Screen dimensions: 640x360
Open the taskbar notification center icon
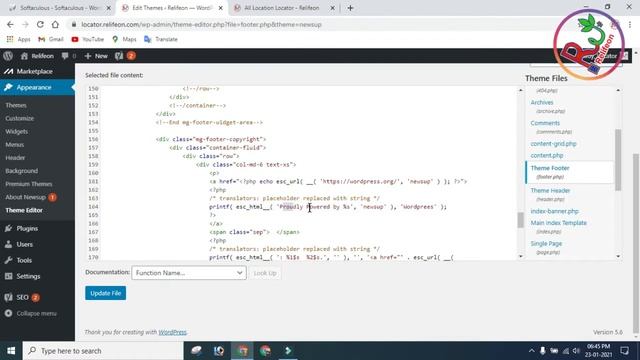click(624, 351)
